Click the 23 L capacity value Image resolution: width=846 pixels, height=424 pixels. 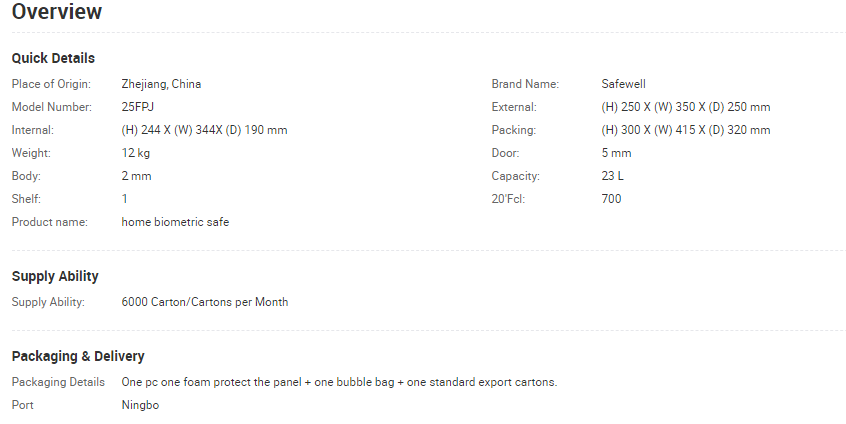click(x=612, y=176)
